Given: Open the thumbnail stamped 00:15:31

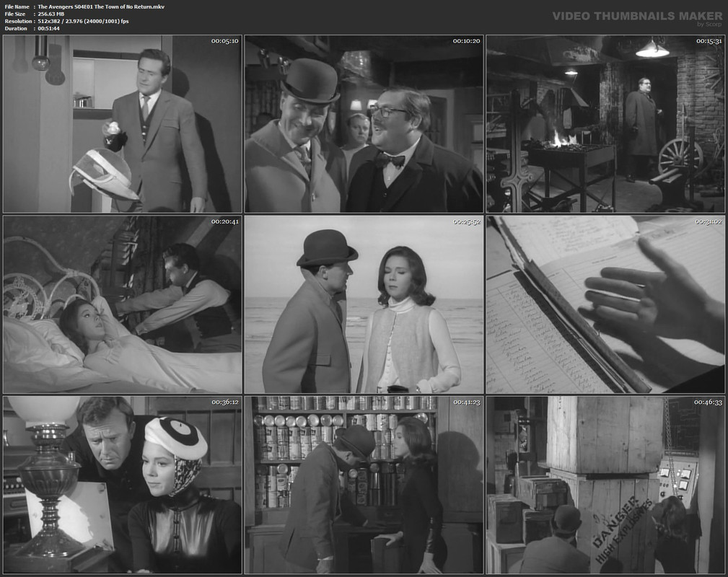Looking at the screenshot, I should click(x=605, y=124).
